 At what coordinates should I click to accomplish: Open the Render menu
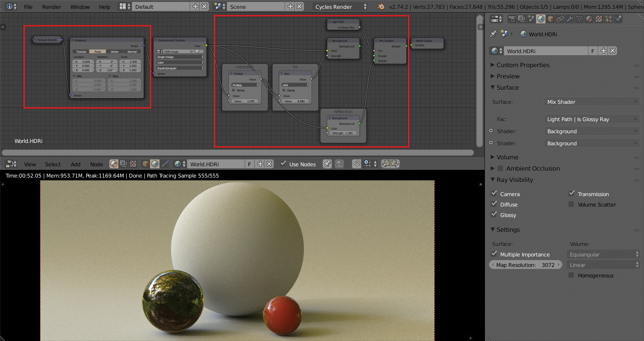52,7
